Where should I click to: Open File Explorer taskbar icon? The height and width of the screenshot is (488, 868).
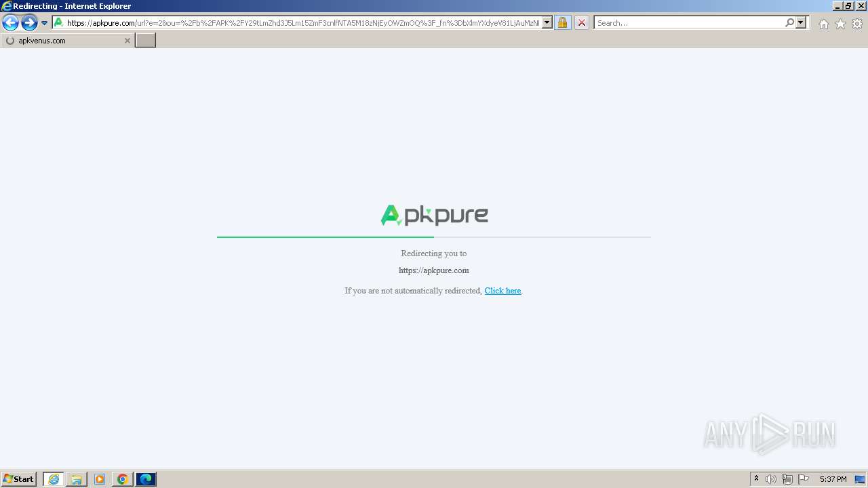pos(77,479)
